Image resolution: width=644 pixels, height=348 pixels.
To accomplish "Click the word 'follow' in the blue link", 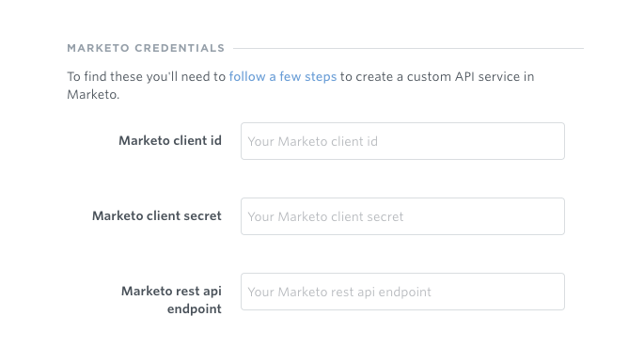I will pos(247,77).
